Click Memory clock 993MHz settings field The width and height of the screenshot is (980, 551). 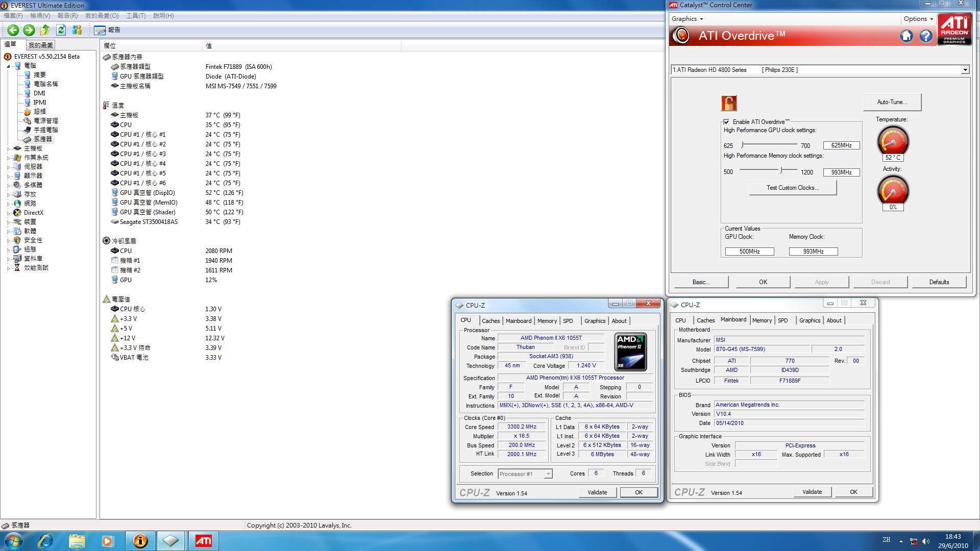click(x=841, y=172)
